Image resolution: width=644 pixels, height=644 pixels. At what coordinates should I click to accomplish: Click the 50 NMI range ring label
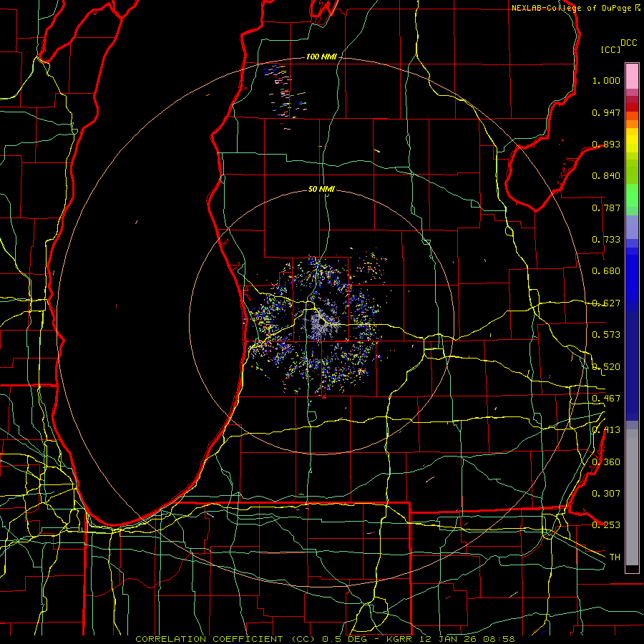click(x=321, y=189)
